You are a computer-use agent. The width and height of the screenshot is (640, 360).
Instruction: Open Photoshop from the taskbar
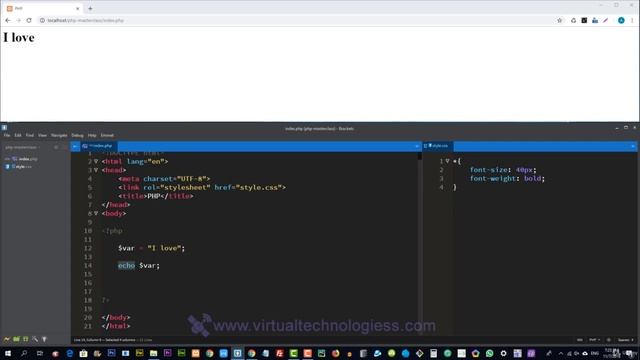pyautogui.click(x=111, y=353)
